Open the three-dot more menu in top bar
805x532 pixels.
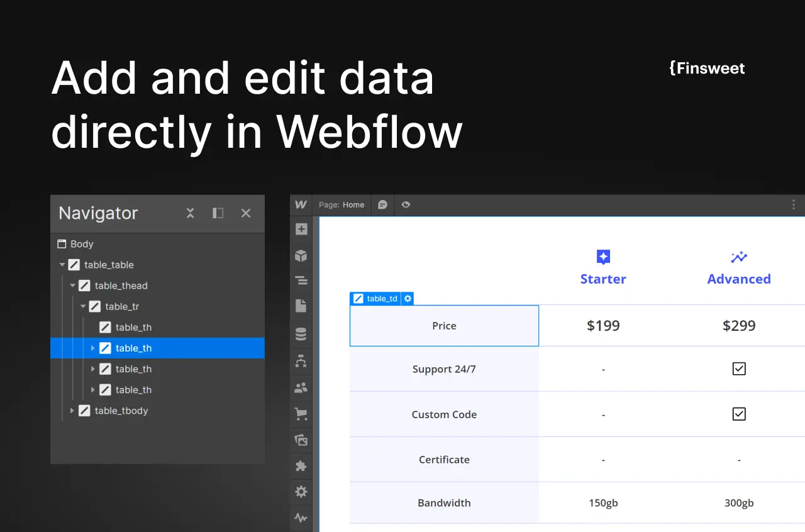794,204
